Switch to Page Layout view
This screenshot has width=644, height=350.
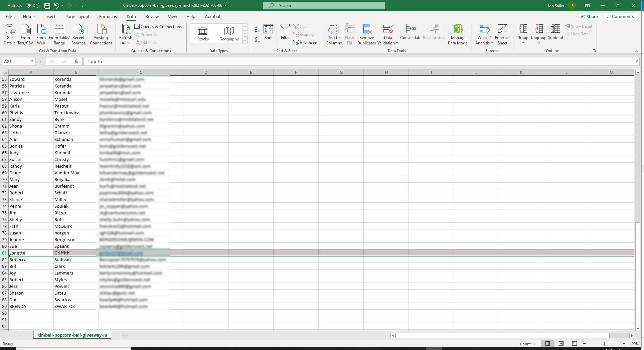click(561, 344)
